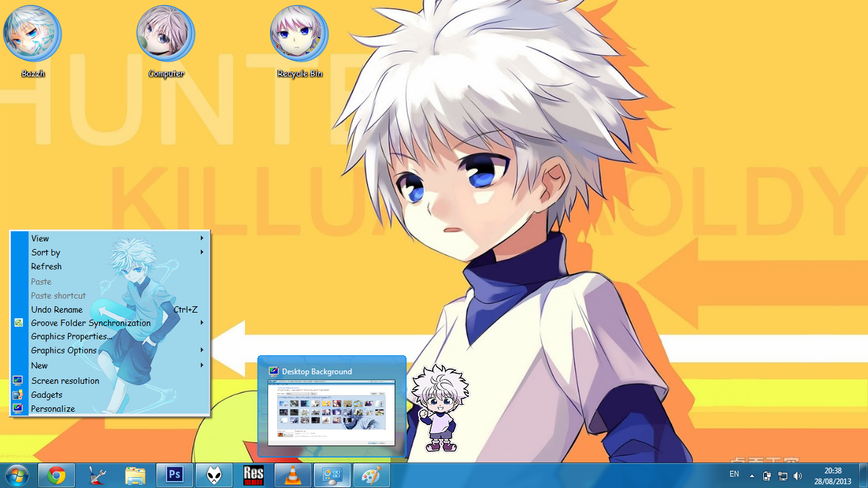Click the Groove Folder Synchronization icon
This screenshot has width=868, height=488.
point(18,323)
